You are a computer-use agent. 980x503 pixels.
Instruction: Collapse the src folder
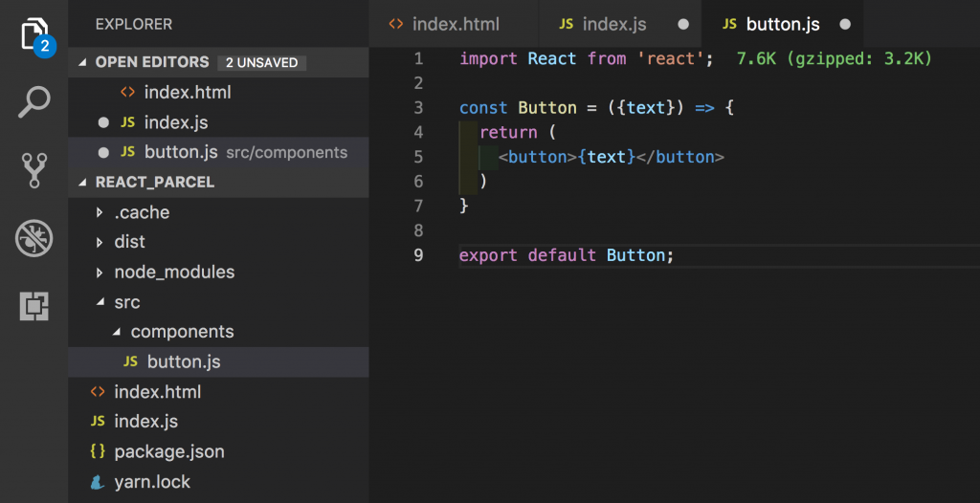[100, 302]
